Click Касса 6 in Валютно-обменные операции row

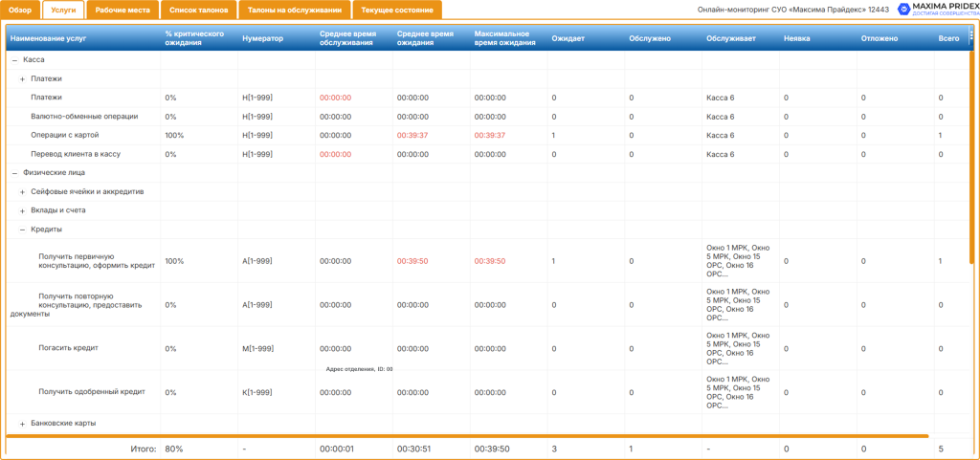click(721, 117)
